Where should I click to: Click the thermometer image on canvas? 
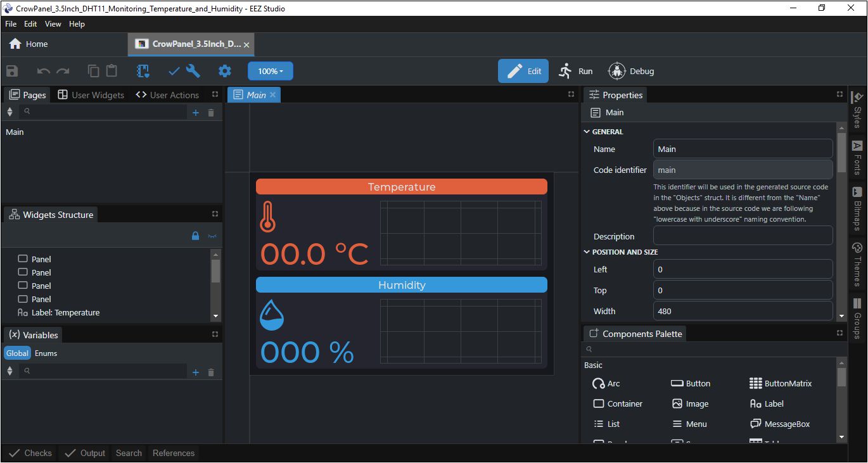[x=267, y=217]
